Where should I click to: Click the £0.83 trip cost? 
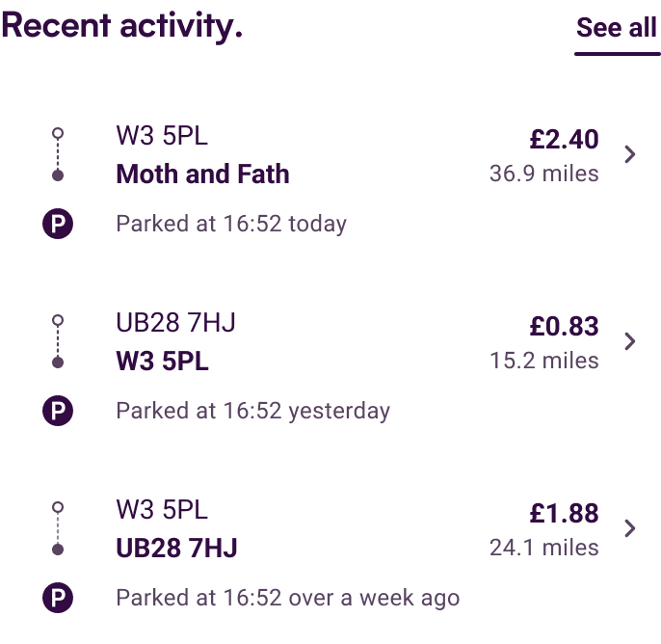click(564, 327)
